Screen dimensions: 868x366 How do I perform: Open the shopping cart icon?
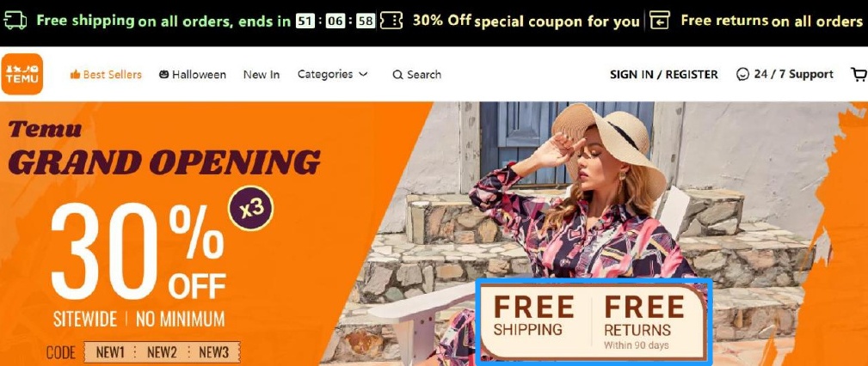point(859,75)
